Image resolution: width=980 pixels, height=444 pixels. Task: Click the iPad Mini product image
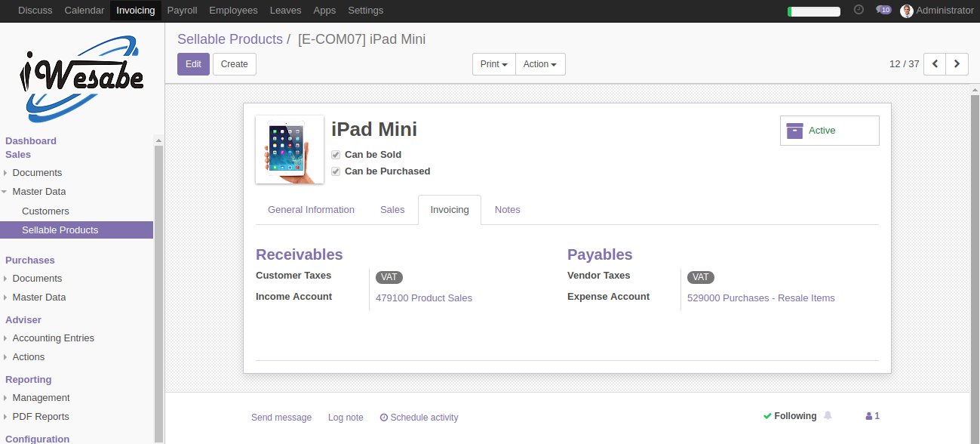point(290,150)
